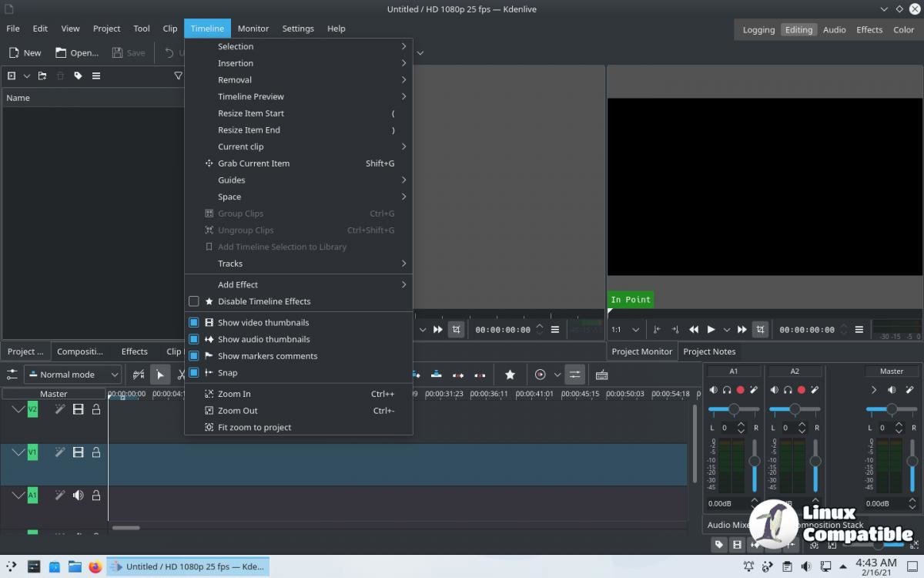Lock the V2 video track
Screen dimensions: 924x578
(x=96, y=410)
